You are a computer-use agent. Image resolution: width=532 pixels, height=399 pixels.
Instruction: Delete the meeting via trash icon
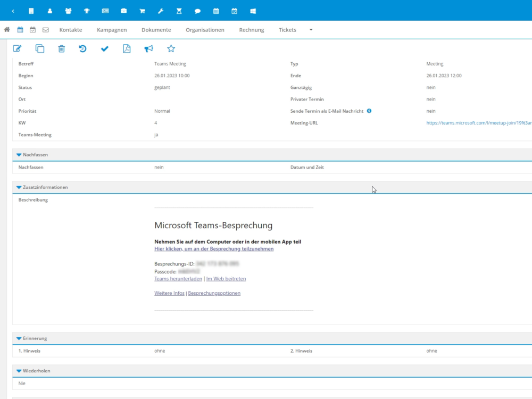click(x=62, y=49)
